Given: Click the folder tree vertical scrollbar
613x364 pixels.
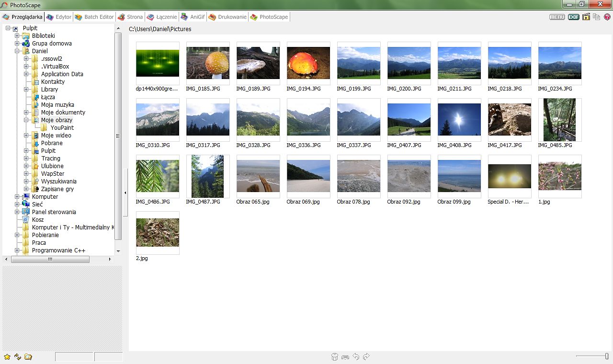Looking at the screenshot, I should (118, 136).
